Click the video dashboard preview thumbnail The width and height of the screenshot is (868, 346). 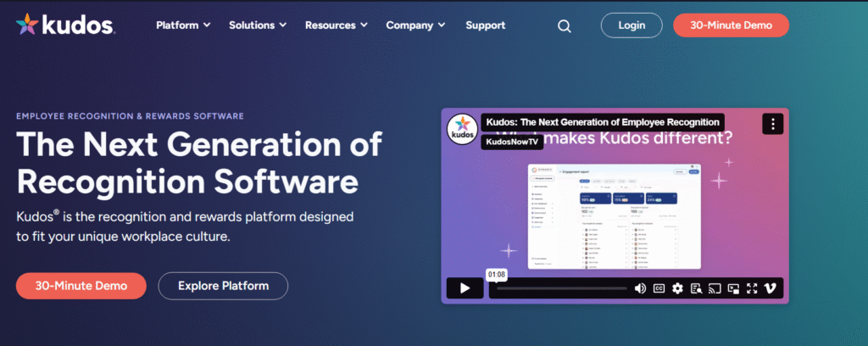pyautogui.click(x=615, y=216)
